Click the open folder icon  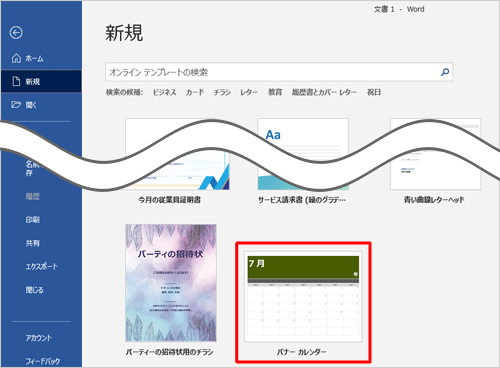click(16, 105)
